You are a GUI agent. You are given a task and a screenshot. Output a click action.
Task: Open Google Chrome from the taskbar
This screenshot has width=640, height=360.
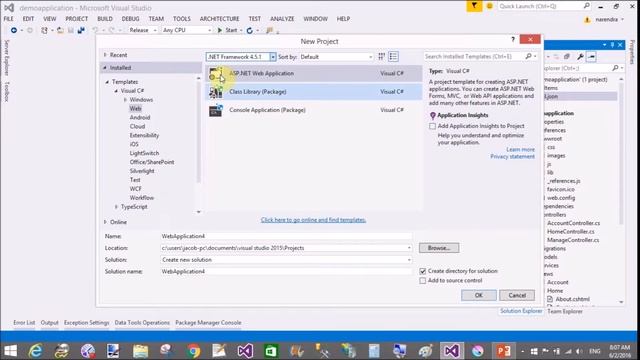coord(194,351)
